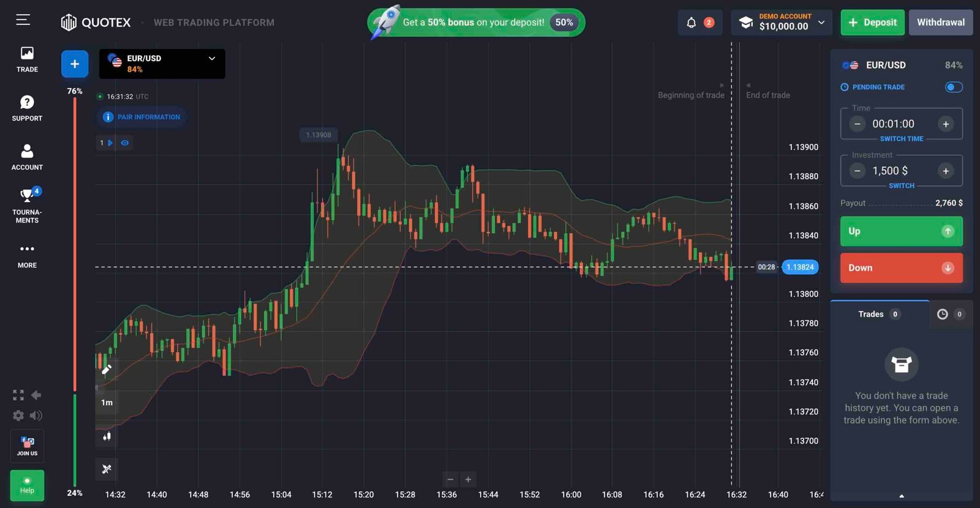Click Switch under investment
This screenshot has width=980, height=508.
pyautogui.click(x=902, y=186)
